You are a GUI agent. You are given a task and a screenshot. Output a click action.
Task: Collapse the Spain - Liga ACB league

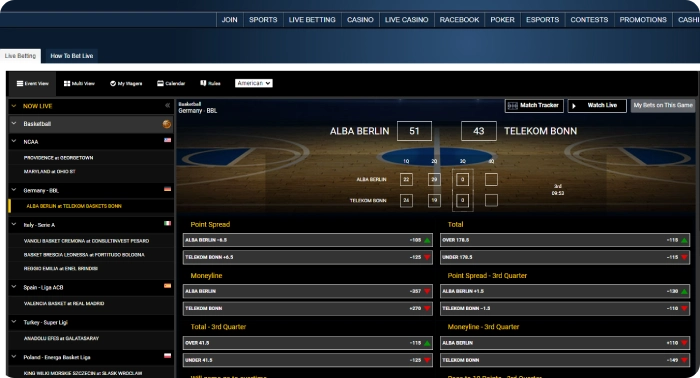coord(14,287)
